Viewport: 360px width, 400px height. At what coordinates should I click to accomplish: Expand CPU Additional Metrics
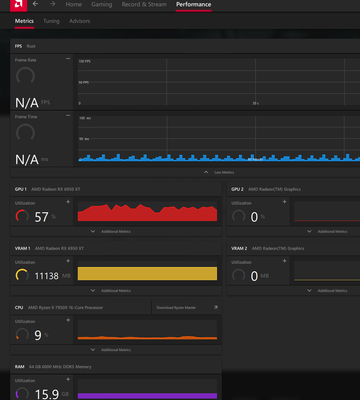pos(111,350)
